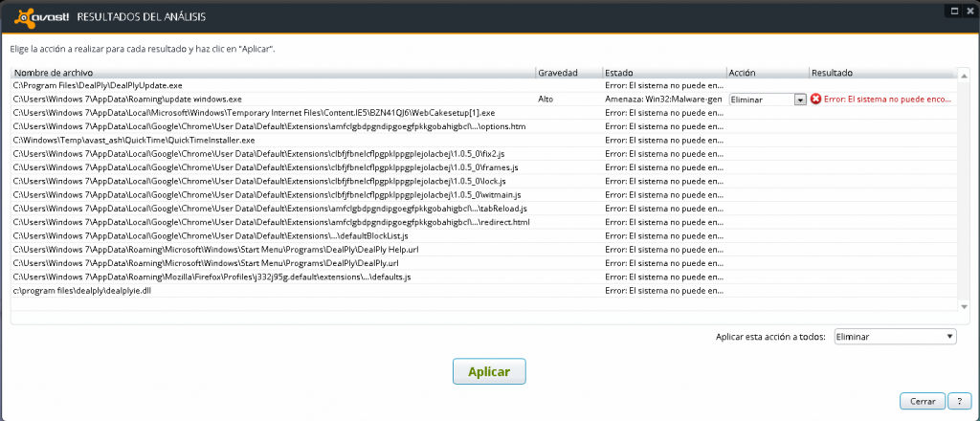Select the DealPlyUpdate.exe row
The height and width of the screenshot is (421, 980).
(x=483, y=85)
